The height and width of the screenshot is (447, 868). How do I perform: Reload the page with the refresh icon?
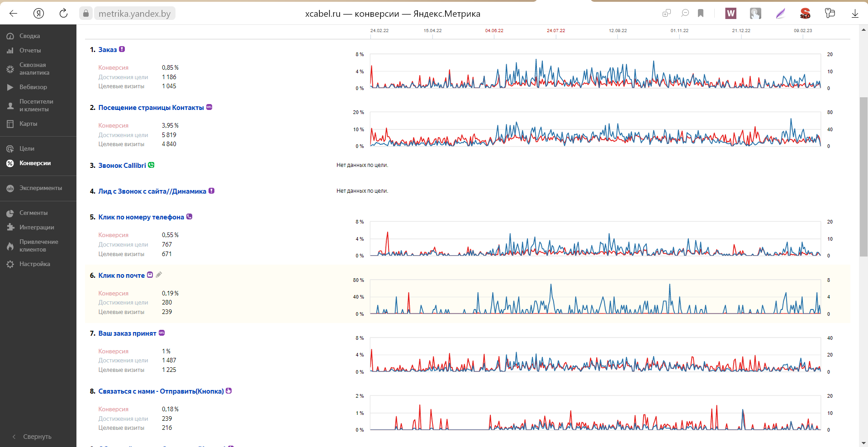pos(63,13)
